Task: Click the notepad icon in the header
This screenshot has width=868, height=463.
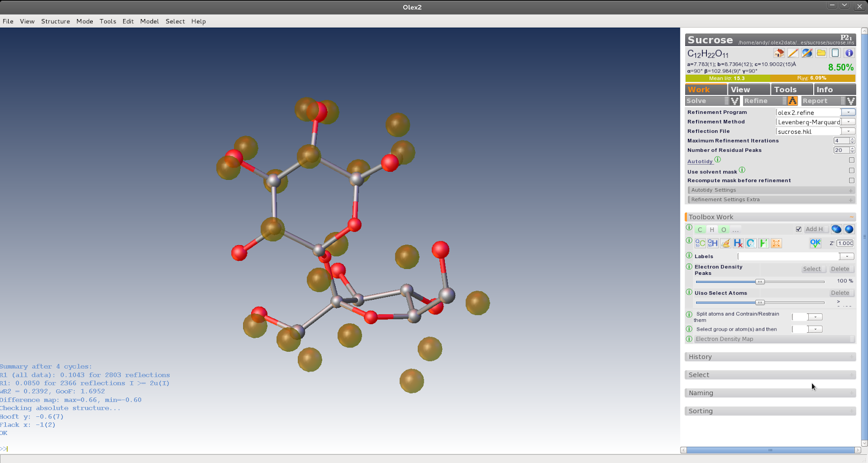Action: 835,53
